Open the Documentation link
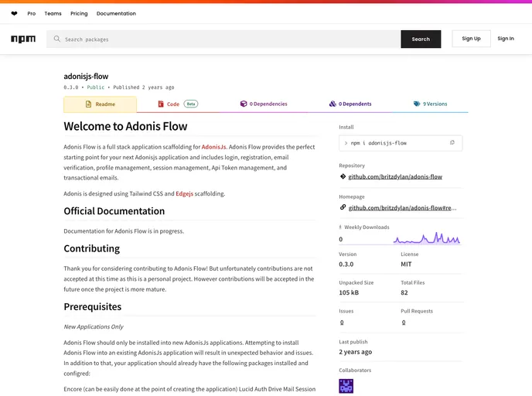532x396 pixels. pyautogui.click(x=116, y=14)
